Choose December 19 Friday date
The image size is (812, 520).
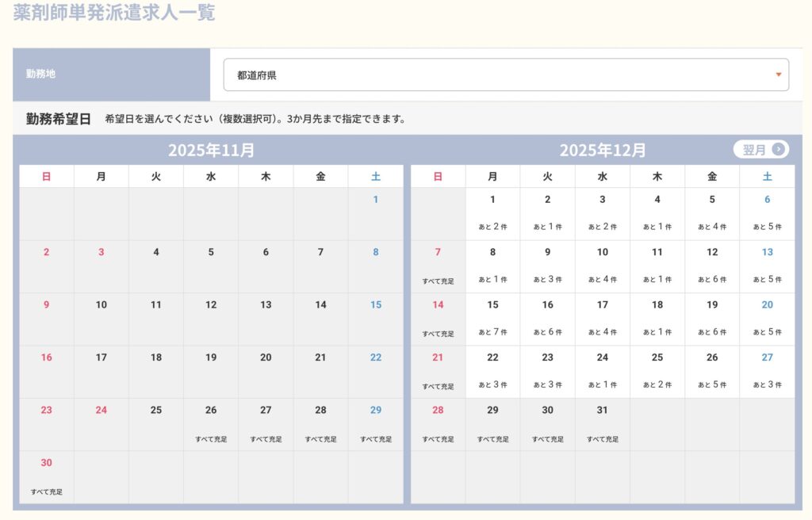click(x=712, y=319)
